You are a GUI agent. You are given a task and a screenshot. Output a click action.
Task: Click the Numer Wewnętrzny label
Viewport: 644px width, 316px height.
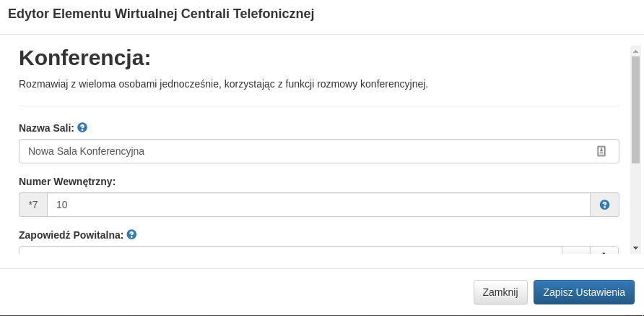tap(67, 182)
